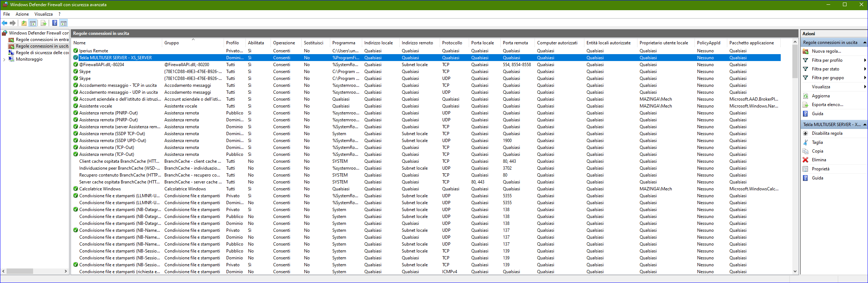Click the Back arrow in the toolbar
868x283 pixels.
[x=4, y=23]
